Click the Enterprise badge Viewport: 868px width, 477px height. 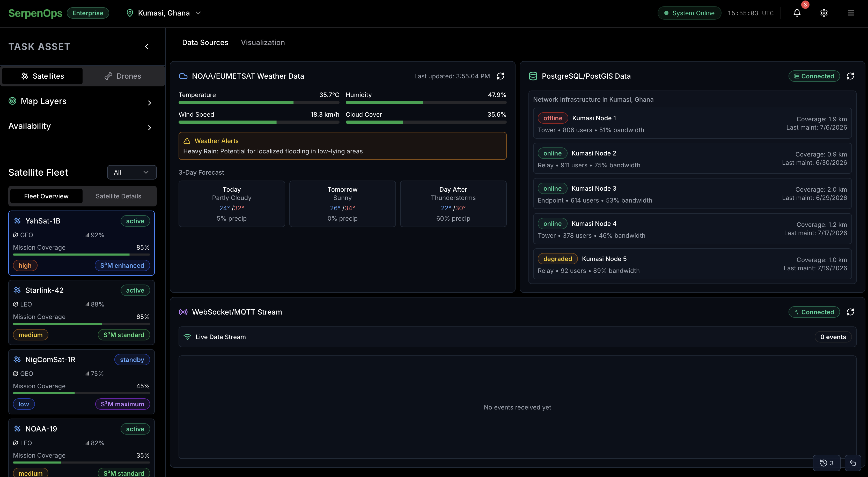(x=88, y=13)
